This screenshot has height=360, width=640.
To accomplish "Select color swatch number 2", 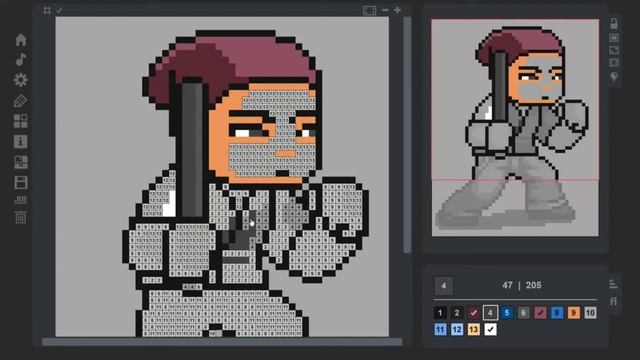I will click(457, 313).
